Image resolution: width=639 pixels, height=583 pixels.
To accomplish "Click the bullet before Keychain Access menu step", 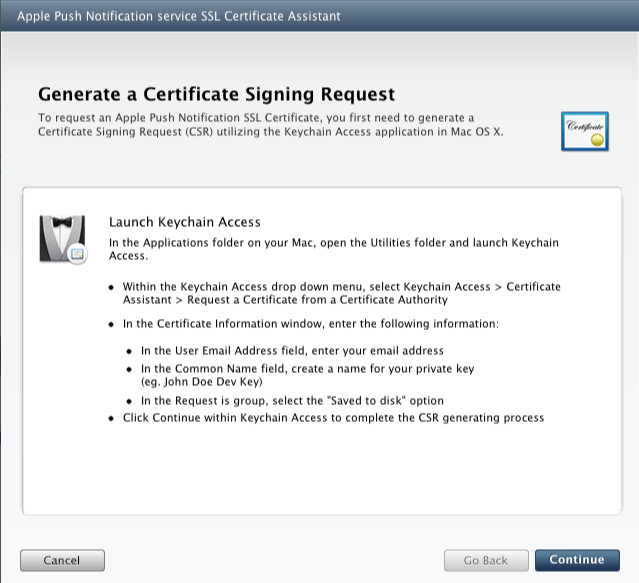I will [x=112, y=288].
